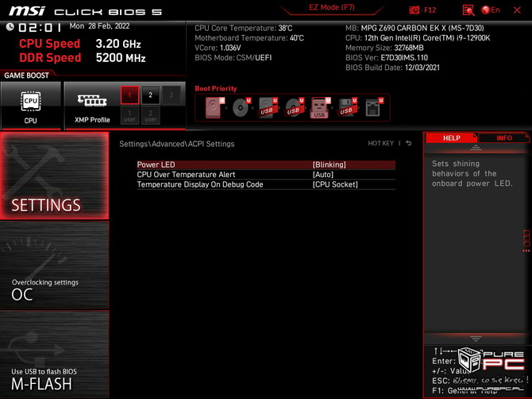This screenshot has width=532, height=399.
Task: Click the CPU Speed 3.20 GHz value
Action: pyautogui.click(x=118, y=44)
